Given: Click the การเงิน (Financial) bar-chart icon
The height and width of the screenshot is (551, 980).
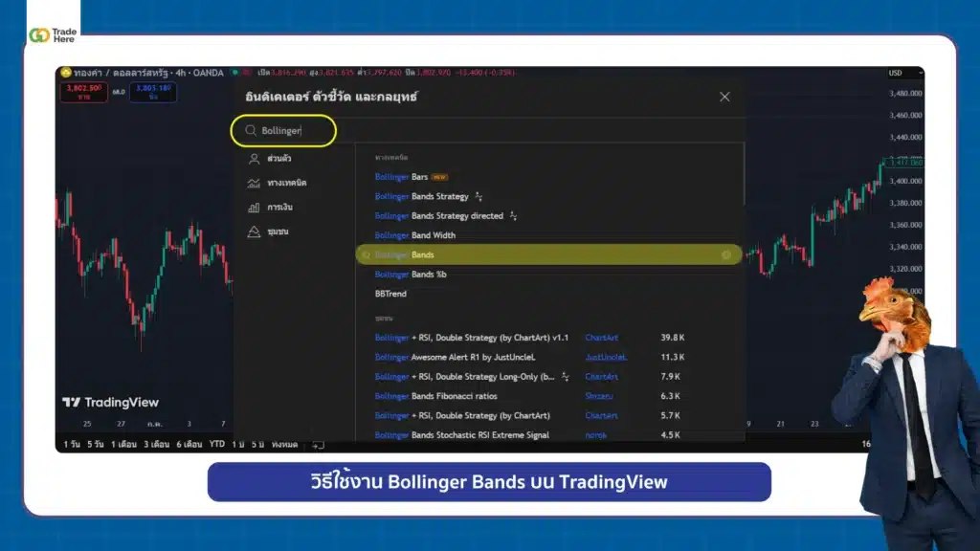Looking at the screenshot, I should click(x=254, y=208).
